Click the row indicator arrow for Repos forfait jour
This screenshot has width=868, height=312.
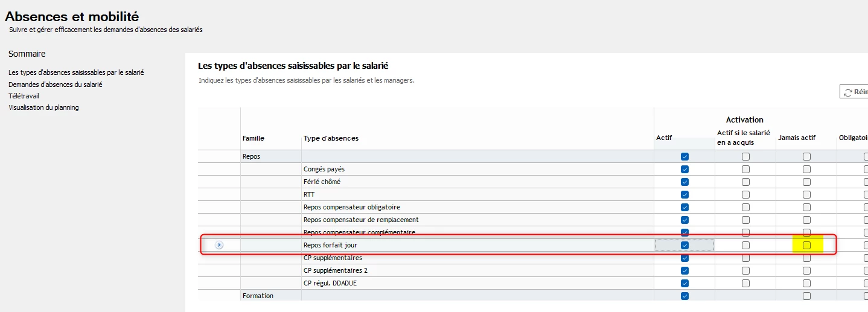point(219,245)
